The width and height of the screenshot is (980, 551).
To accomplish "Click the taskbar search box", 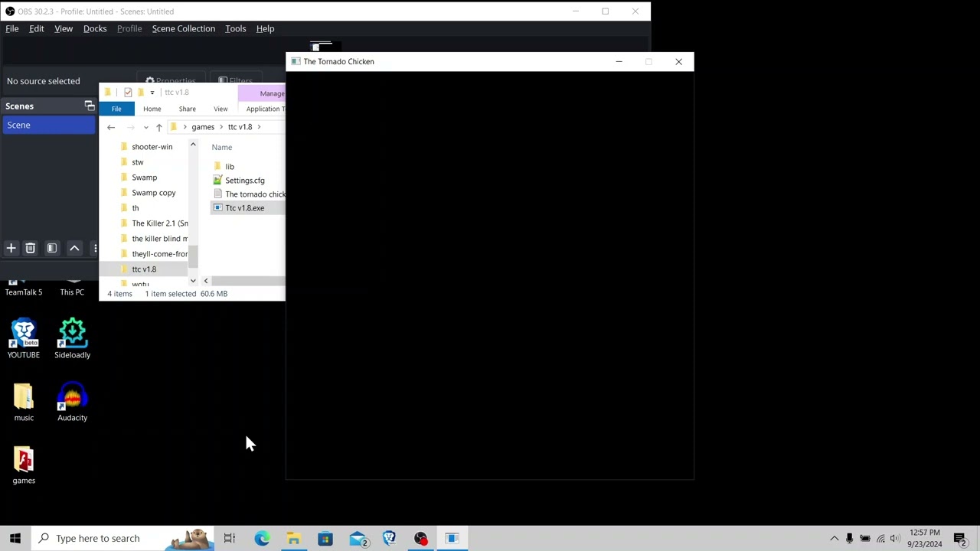I will tap(122, 538).
